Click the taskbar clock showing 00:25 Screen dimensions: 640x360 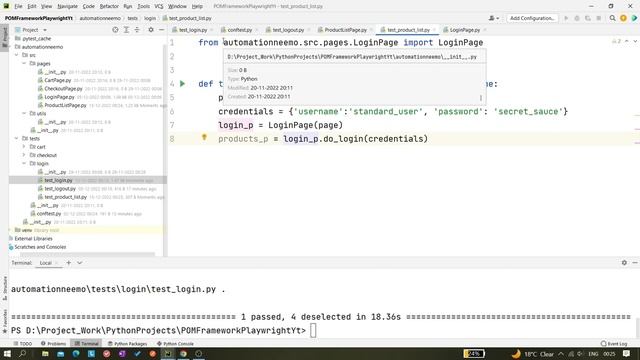[x=609, y=354]
